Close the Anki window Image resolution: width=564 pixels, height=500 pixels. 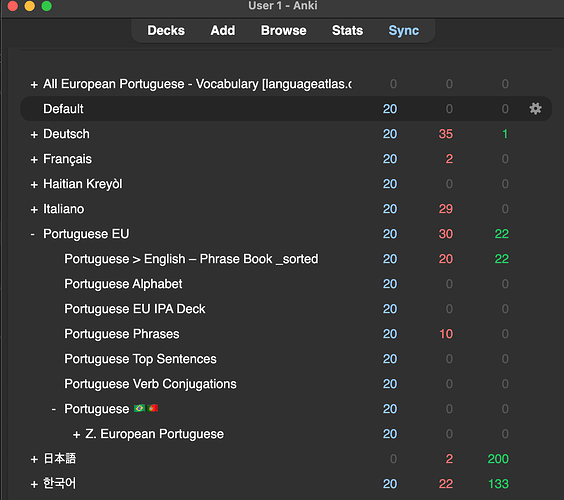[x=13, y=6]
